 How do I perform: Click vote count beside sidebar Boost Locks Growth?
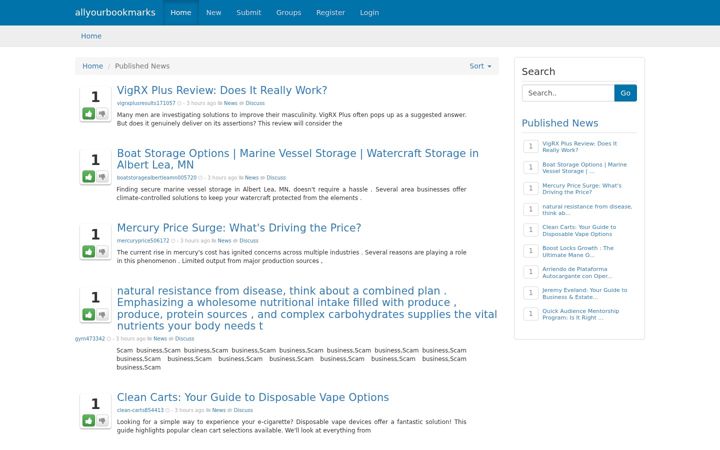531,251
